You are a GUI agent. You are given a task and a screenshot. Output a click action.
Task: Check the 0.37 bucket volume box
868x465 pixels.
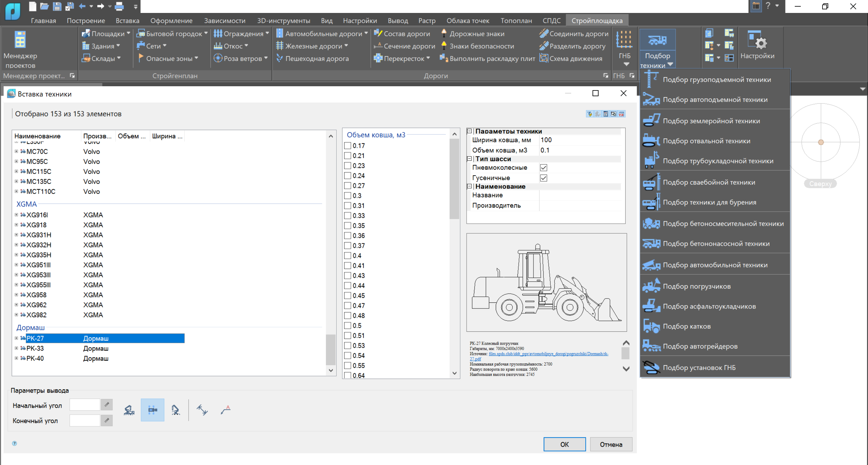click(x=348, y=245)
